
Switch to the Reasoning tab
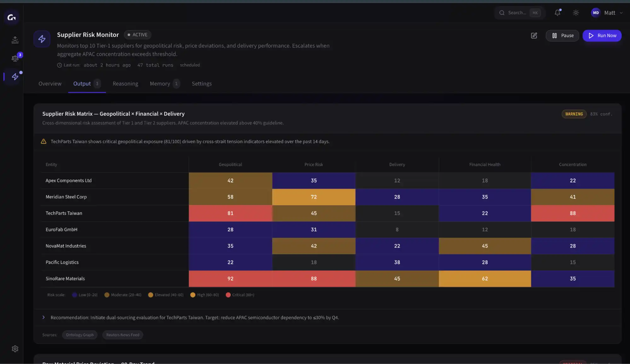tap(125, 84)
